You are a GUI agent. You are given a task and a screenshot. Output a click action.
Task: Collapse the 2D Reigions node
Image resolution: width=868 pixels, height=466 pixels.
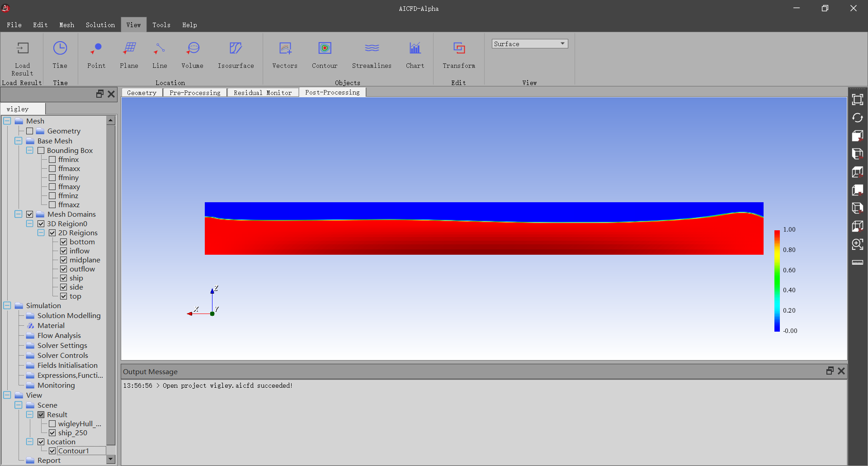coord(41,233)
